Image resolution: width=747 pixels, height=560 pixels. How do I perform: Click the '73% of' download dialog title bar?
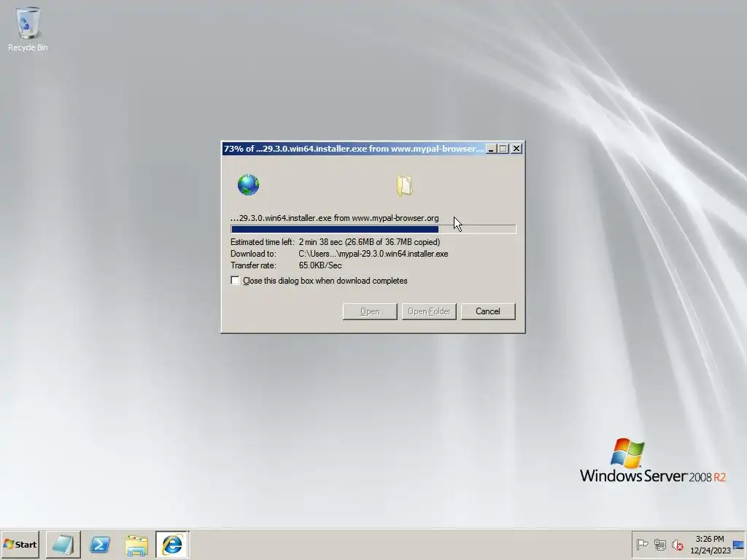[x=354, y=149]
